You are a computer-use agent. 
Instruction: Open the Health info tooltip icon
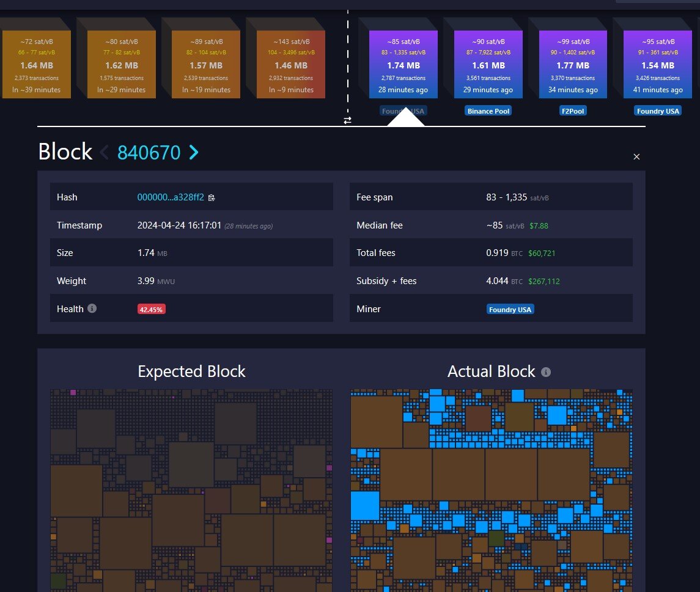[92, 309]
